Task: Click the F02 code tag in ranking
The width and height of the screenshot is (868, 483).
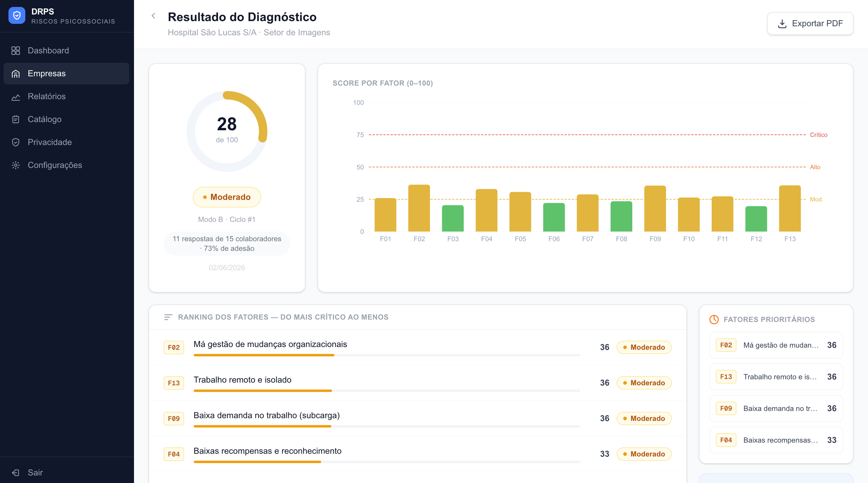Action: 174,347
